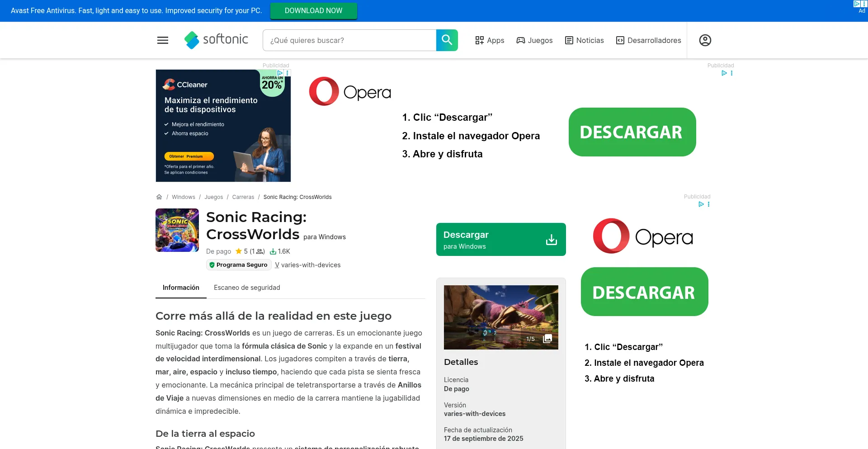Click the home icon in breadcrumb

point(159,197)
